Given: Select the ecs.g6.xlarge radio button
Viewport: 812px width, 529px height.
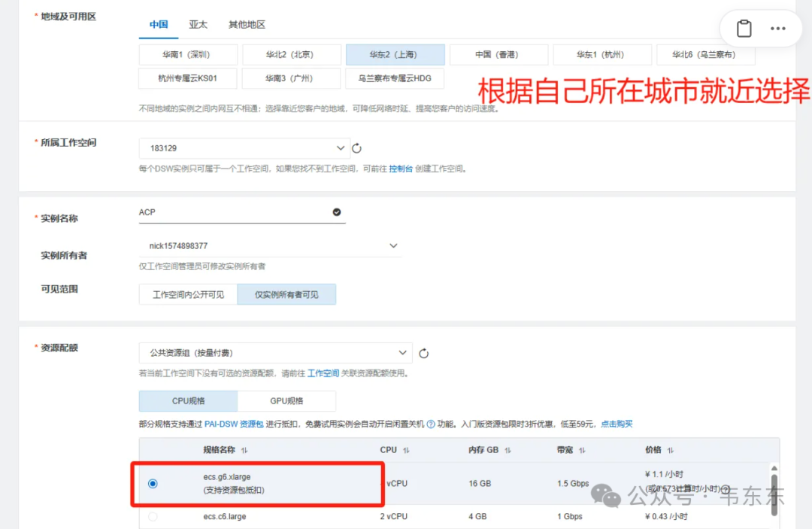Looking at the screenshot, I should click(153, 483).
